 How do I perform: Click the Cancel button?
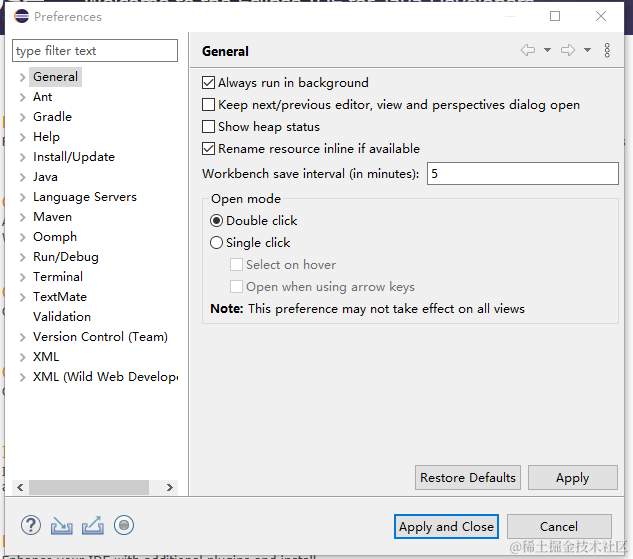(x=559, y=526)
